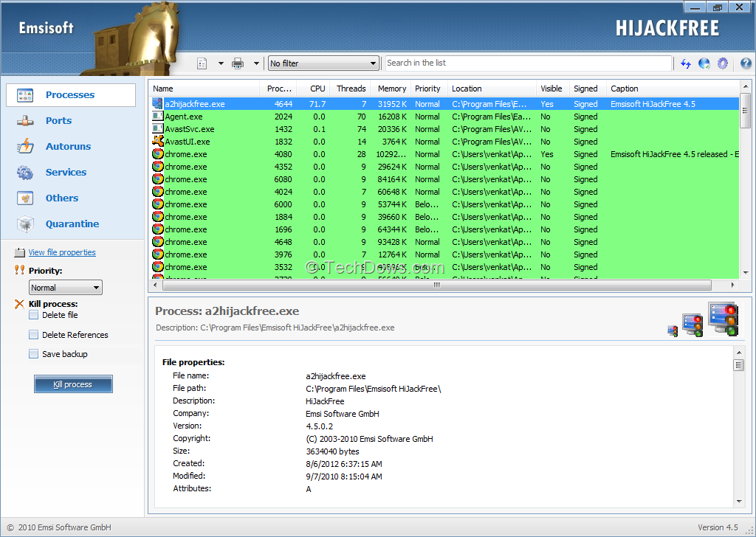Sort by the Priority column header

(429, 89)
